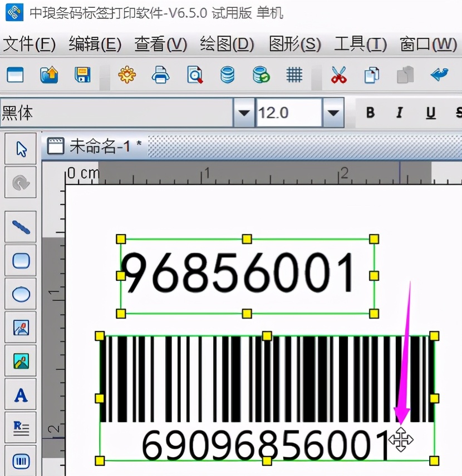Click the bottom-left handle of the barcode object

point(100,461)
